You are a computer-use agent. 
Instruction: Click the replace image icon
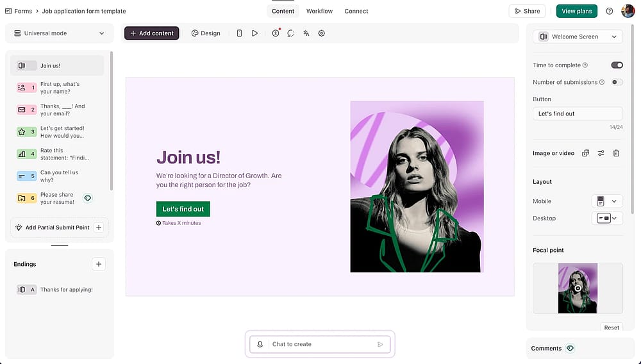point(585,153)
